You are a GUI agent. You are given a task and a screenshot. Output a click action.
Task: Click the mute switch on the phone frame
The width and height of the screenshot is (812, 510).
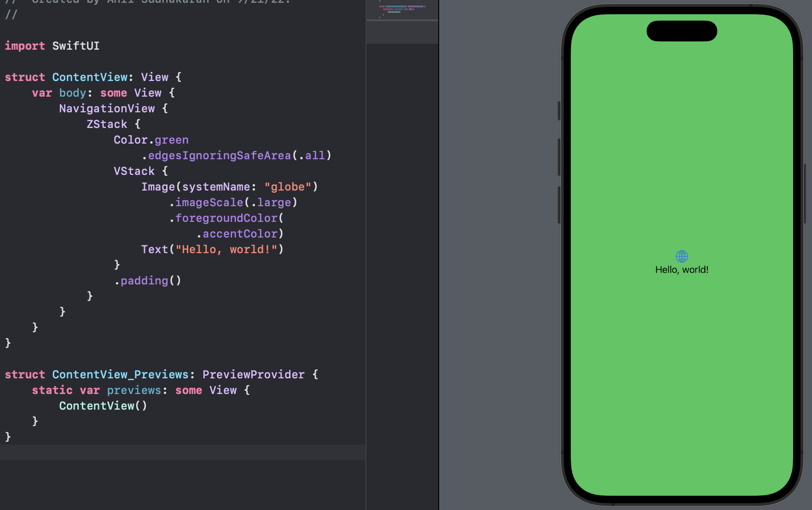(558, 110)
